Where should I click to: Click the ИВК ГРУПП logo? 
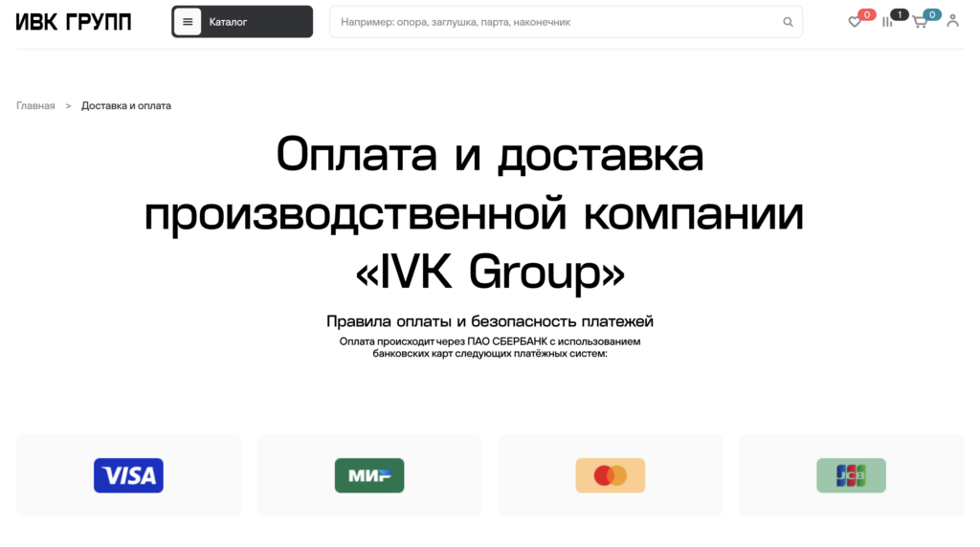pyautogui.click(x=74, y=22)
